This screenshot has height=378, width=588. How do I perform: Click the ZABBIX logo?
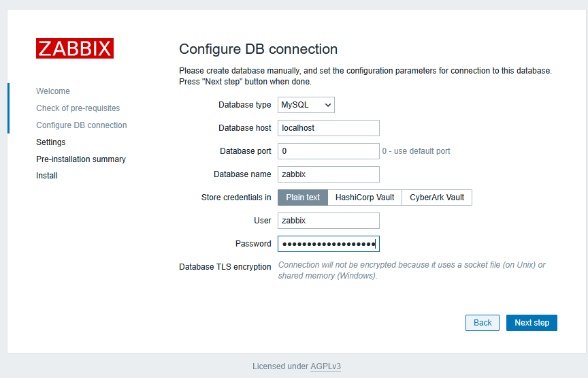(x=75, y=48)
